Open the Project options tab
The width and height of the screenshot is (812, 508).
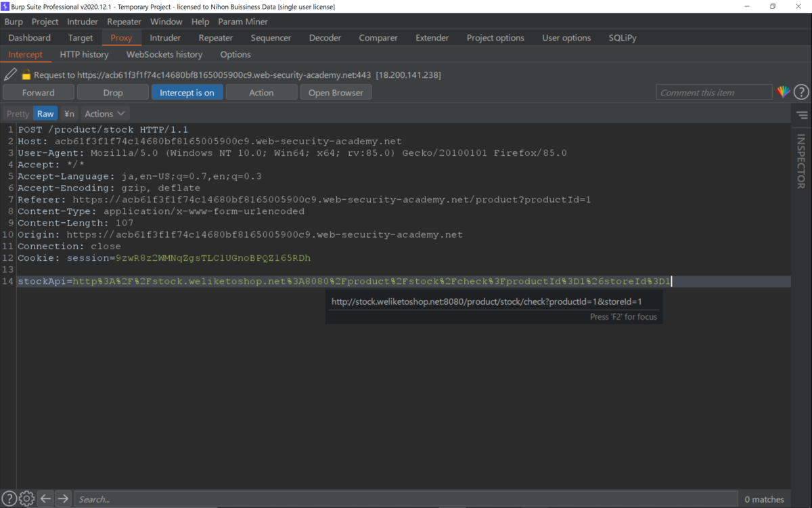pyautogui.click(x=495, y=38)
